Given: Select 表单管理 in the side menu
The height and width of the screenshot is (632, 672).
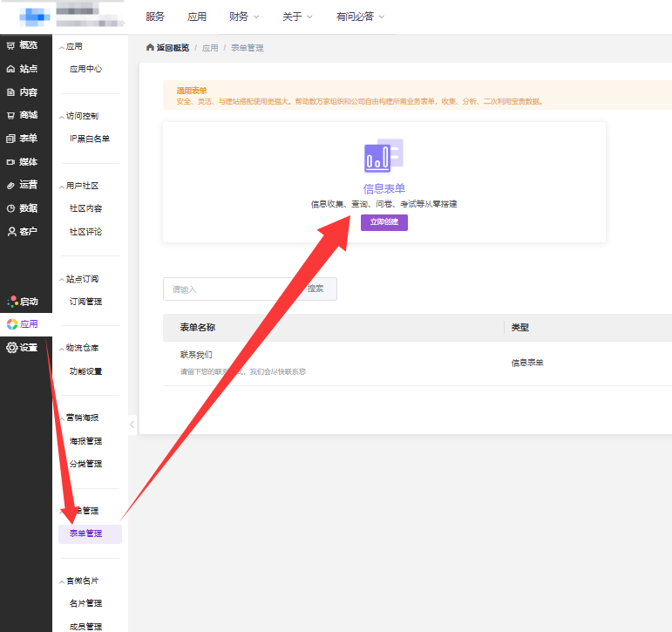Looking at the screenshot, I should pos(86,533).
